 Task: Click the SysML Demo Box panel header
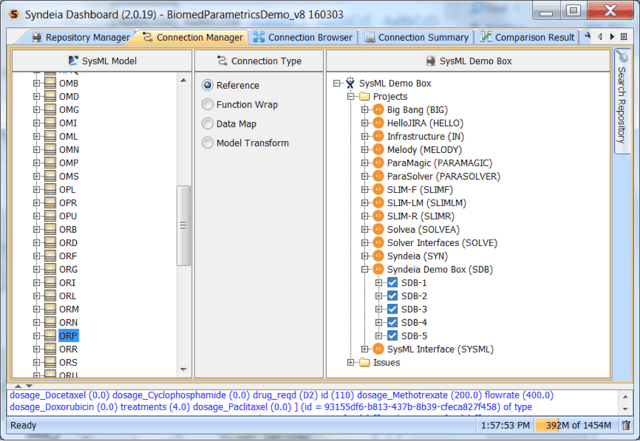469,61
